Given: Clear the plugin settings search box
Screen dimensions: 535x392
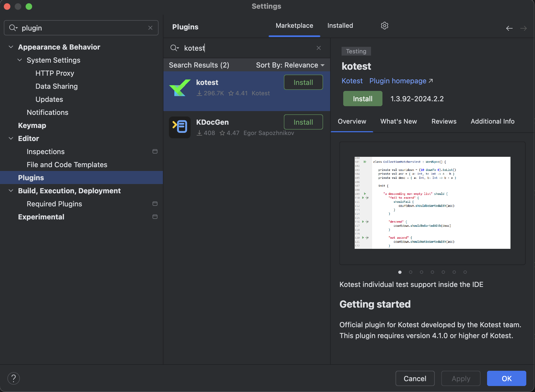Looking at the screenshot, I should 150,28.
